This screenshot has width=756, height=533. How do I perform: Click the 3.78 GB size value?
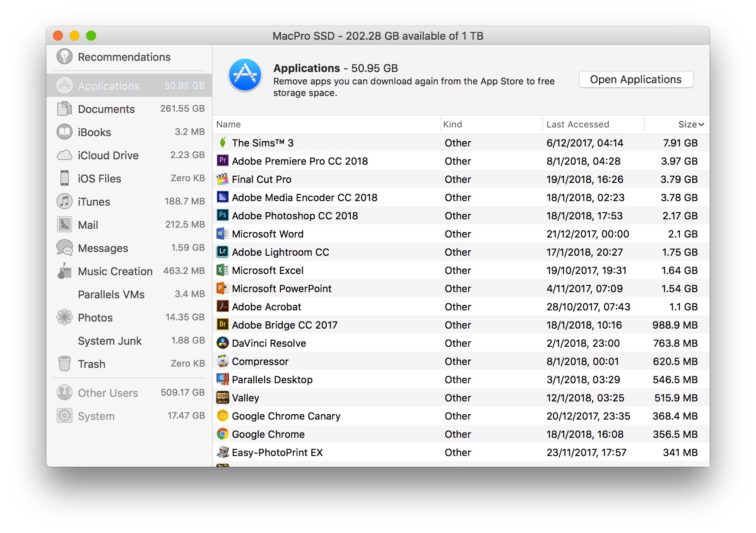click(679, 197)
